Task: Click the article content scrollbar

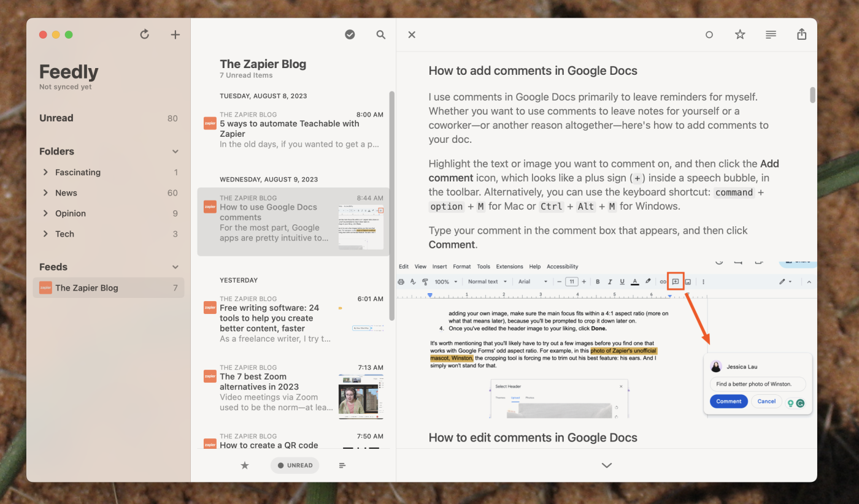Action: [x=812, y=94]
